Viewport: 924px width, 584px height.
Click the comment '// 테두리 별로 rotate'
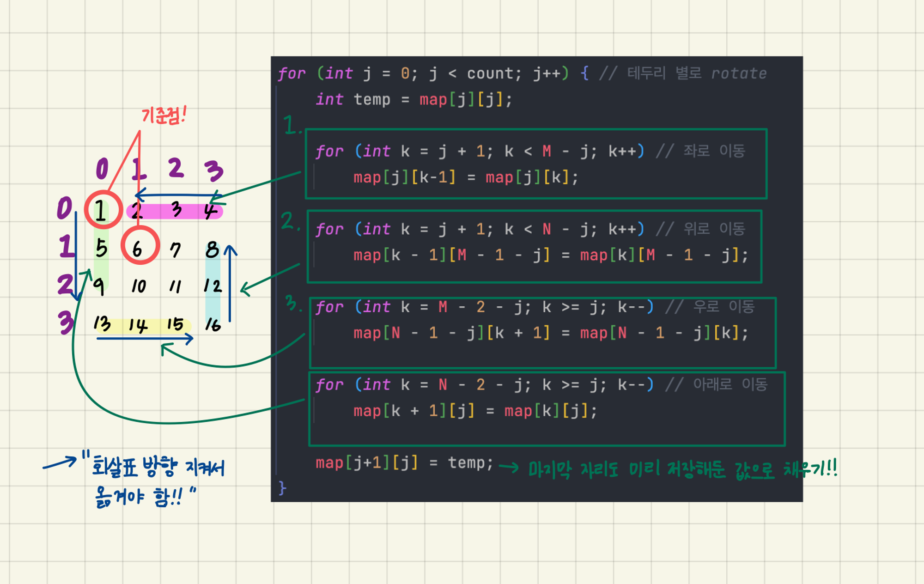tap(683, 73)
